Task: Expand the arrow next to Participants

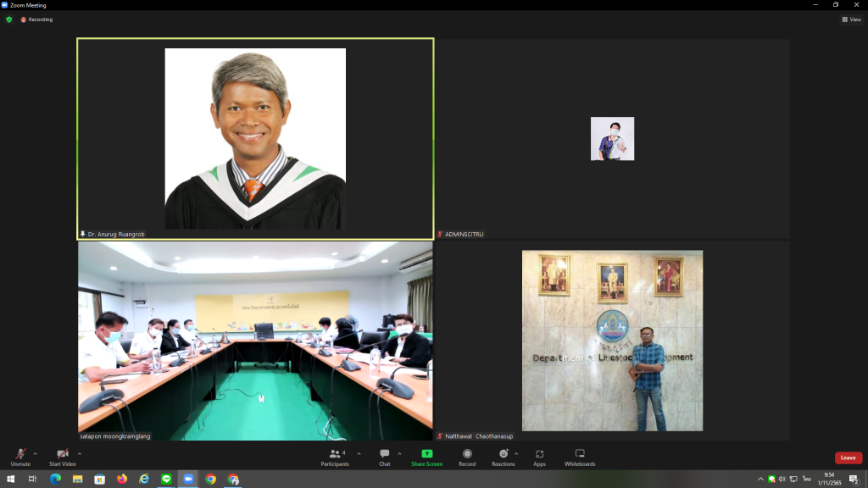Action: coord(359,454)
